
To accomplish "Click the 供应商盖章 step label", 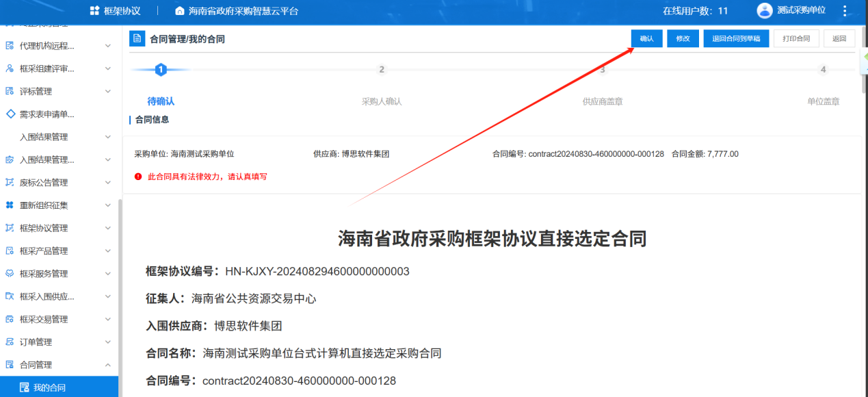I will point(603,101).
